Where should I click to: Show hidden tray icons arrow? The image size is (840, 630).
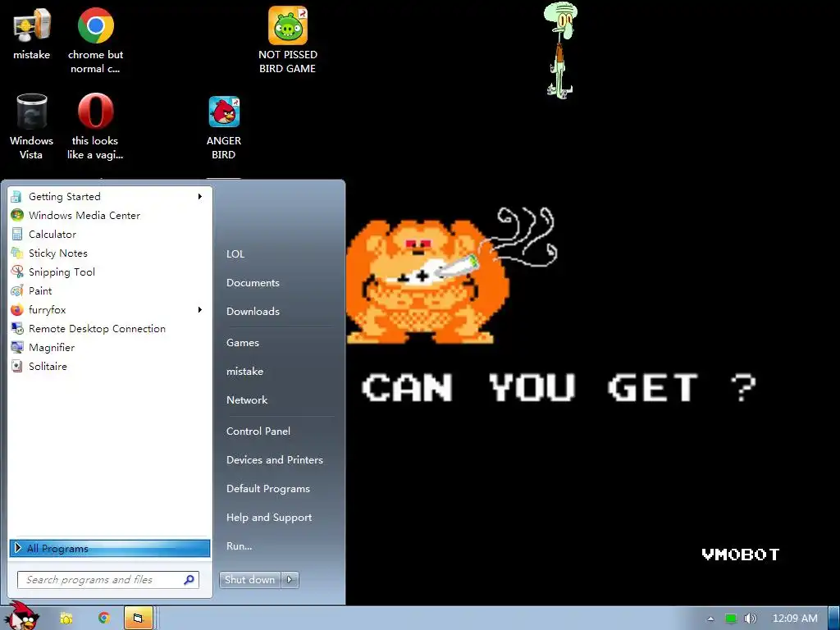(710, 619)
